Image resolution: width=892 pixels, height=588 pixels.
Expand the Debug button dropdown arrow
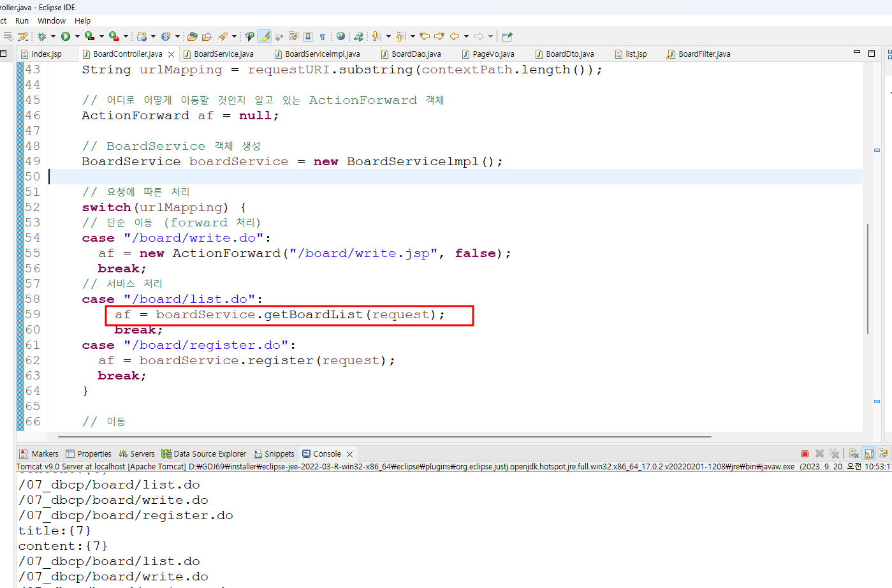point(53,36)
